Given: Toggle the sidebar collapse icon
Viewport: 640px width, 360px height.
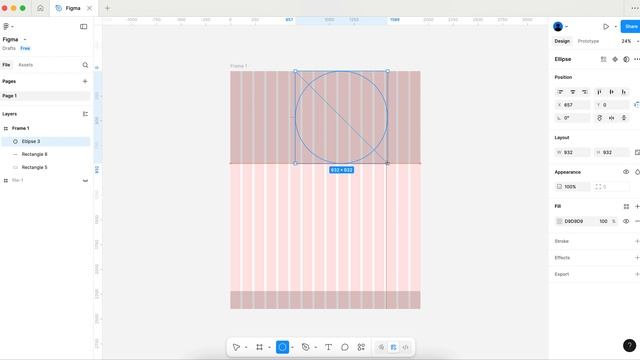Looking at the screenshot, I should 83,27.
